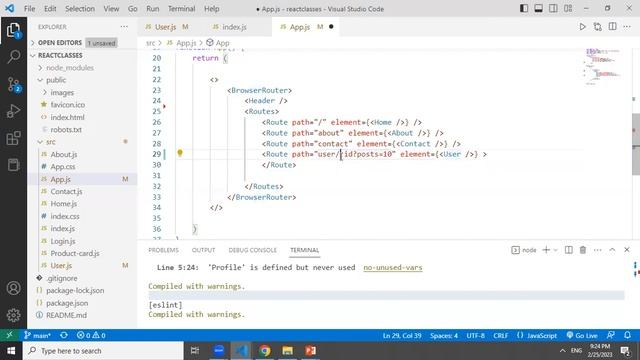This screenshot has width=640, height=360.
Task: Open the File menu
Action: 29,9
